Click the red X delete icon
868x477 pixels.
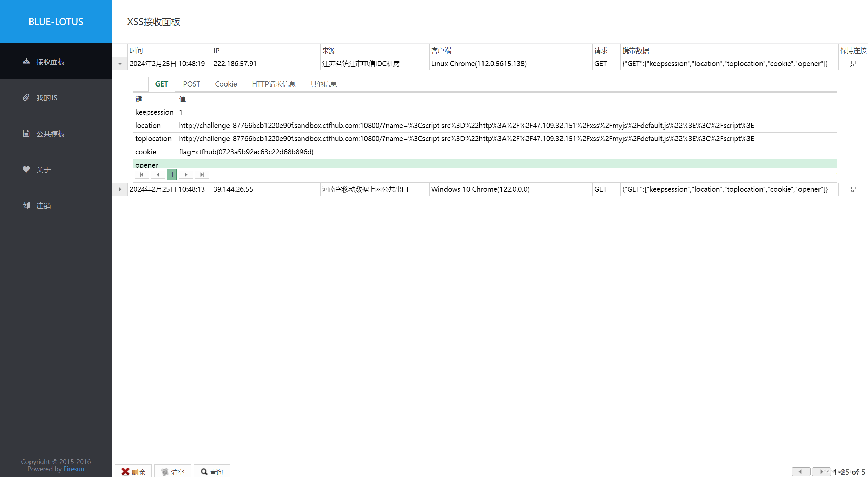pyautogui.click(x=125, y=472)
